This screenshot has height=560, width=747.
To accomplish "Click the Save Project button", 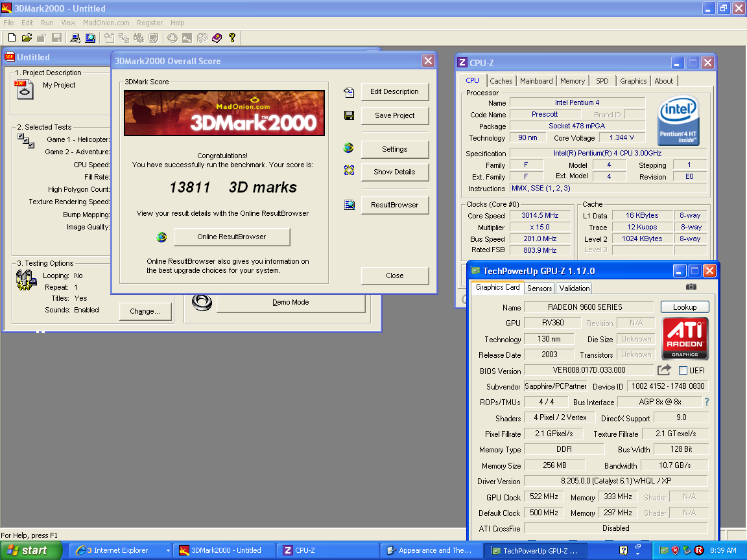I will coord(394,115).
